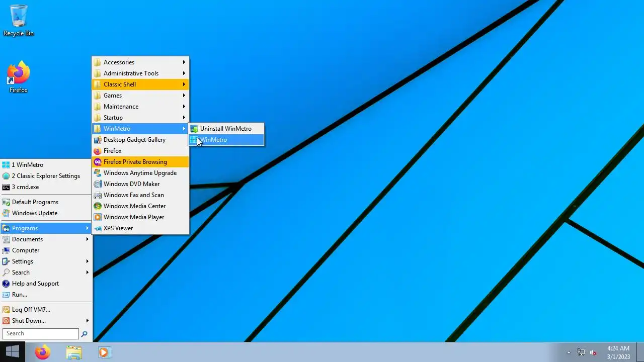Click the Programs item in Start menu

pyautogui.click(x=46, y=228)
